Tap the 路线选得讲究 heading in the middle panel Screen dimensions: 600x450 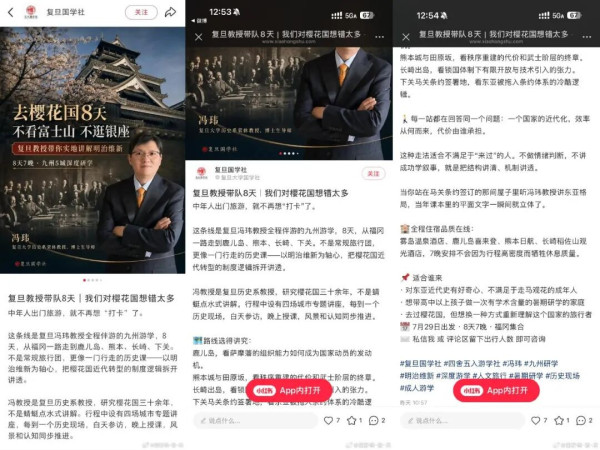pyautogui.click(x=222, y=341)
